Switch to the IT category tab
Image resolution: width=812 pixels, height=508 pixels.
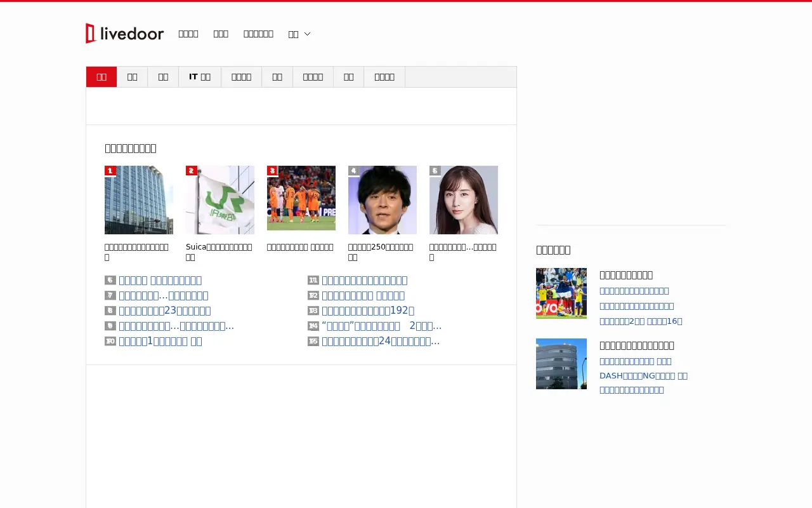200,77
